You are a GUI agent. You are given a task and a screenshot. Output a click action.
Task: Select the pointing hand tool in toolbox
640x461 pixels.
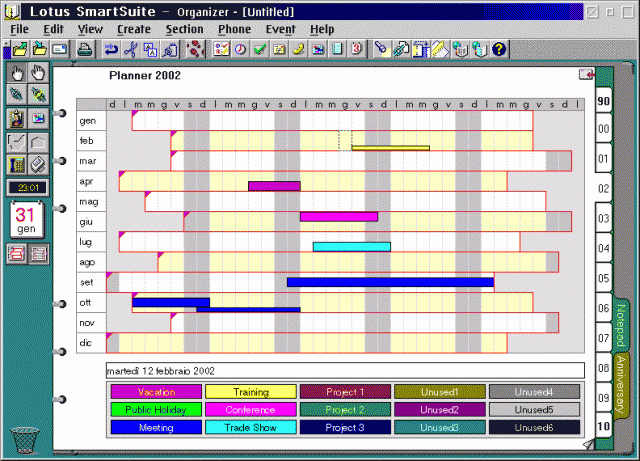tap(17, 73)
